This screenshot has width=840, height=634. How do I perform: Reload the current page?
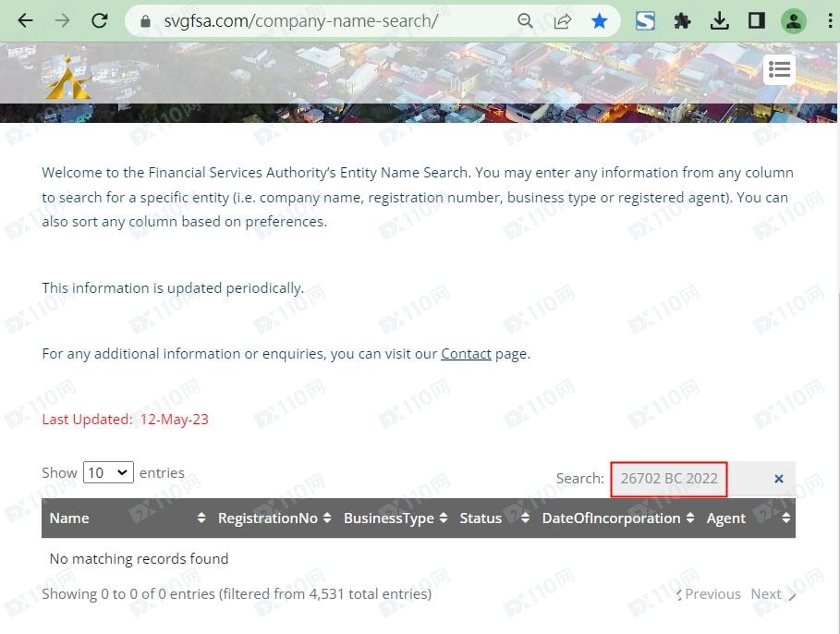point(100,21)
